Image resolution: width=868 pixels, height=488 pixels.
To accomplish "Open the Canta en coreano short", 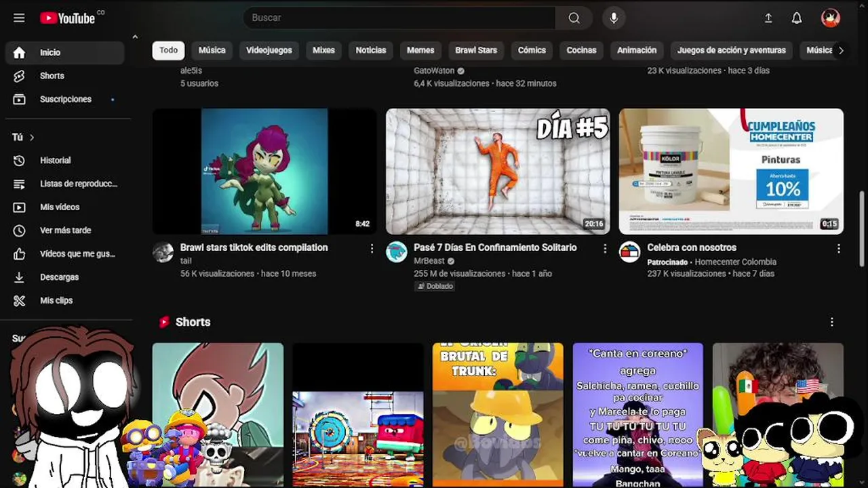I will (637, 415).
